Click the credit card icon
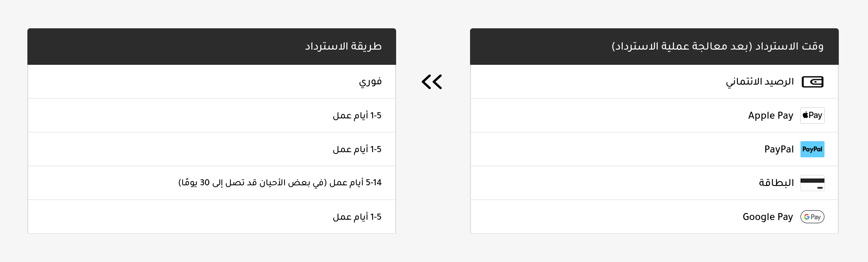This screenshot has height=262, width=868. [x=812, y=183]
